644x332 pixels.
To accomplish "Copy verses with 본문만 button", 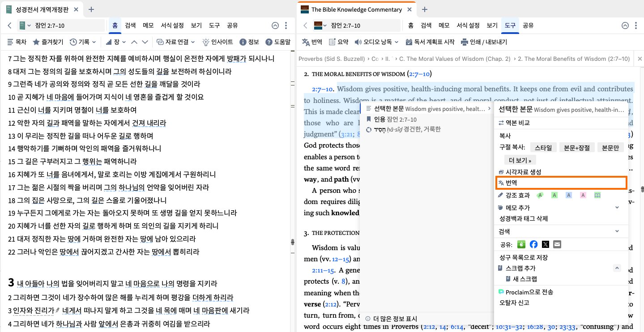I will (x=610, y=148).
